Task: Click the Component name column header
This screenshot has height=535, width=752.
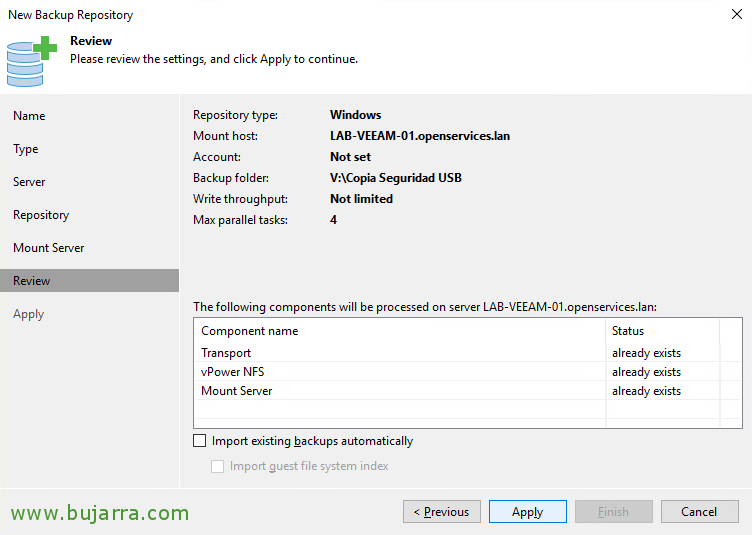Action: [400, 331]
